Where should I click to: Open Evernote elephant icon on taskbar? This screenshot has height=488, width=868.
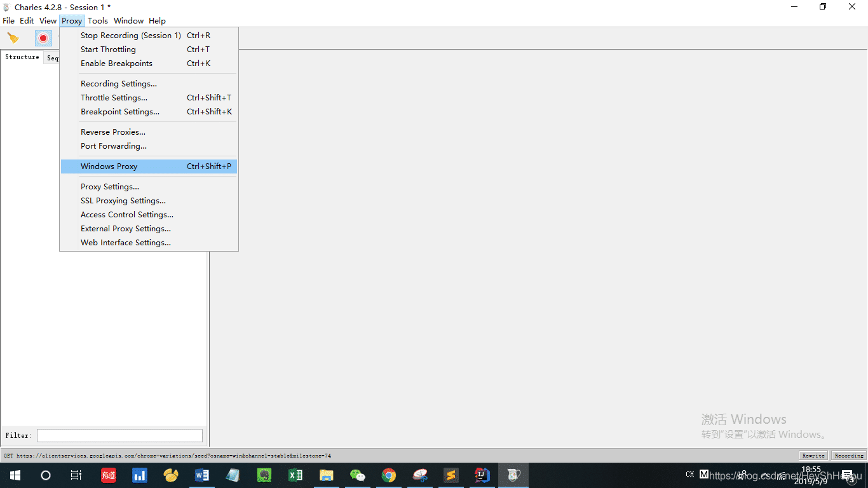point(264,475)
